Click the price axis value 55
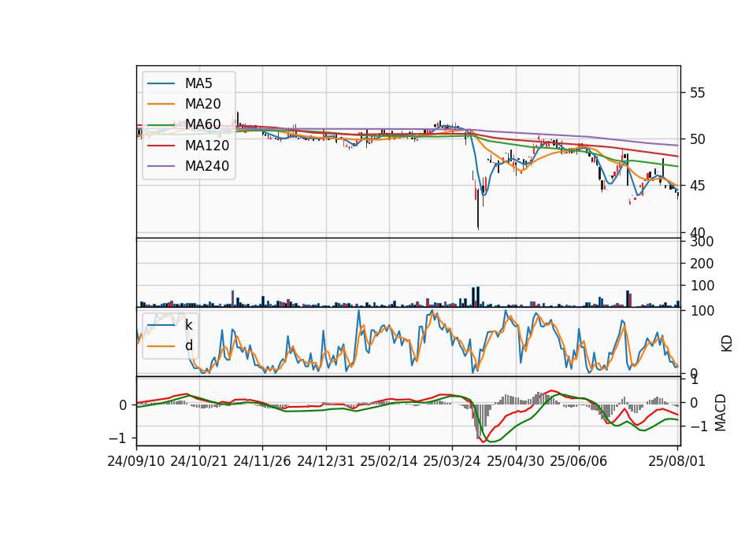Viewport: 756px width, 543px height. [697, 93]
